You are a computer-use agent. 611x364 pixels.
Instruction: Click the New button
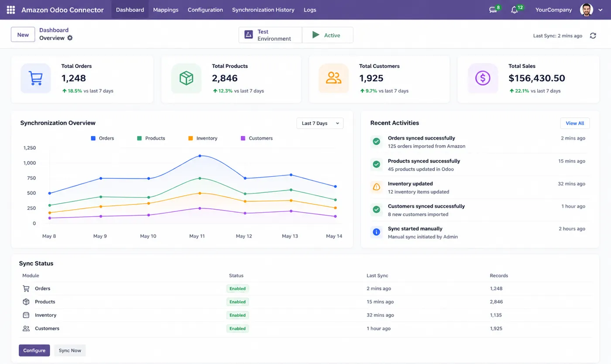point(23,35)
